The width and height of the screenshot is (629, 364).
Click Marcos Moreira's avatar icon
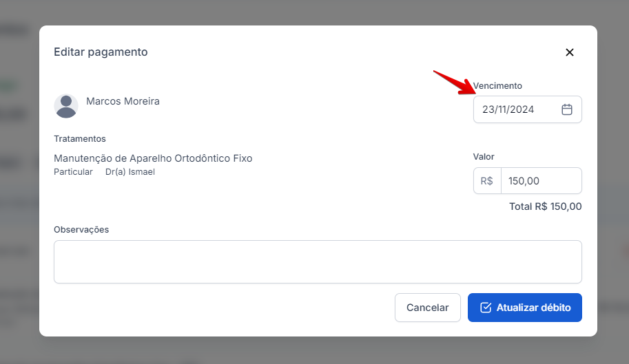tap(66, 106)
